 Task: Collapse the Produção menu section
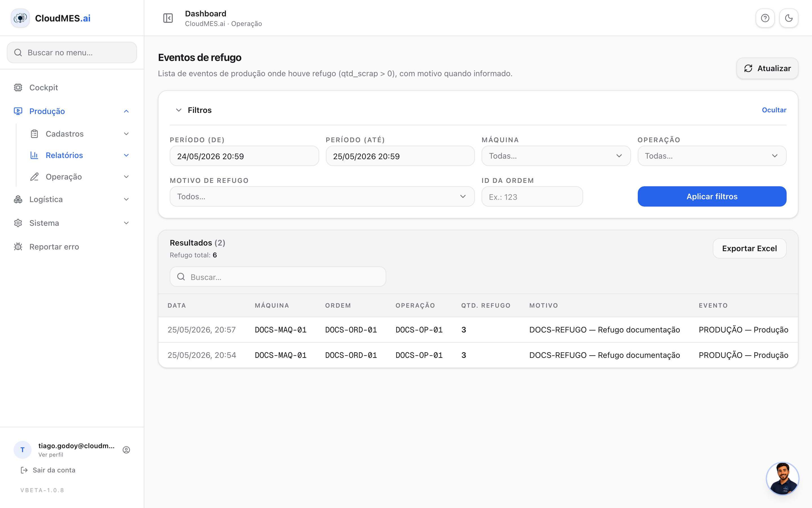pos(72,111)
